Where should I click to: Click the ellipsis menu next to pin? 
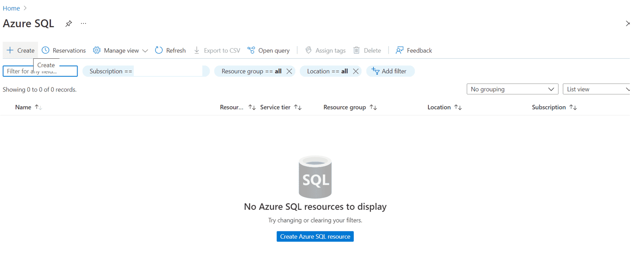(83, 24)
